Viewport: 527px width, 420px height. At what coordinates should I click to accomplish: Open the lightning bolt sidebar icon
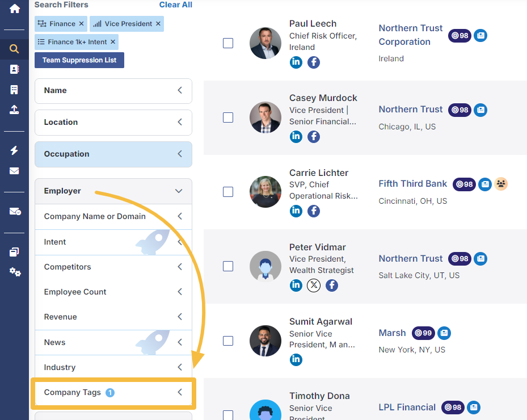click(x=14, y=150)
